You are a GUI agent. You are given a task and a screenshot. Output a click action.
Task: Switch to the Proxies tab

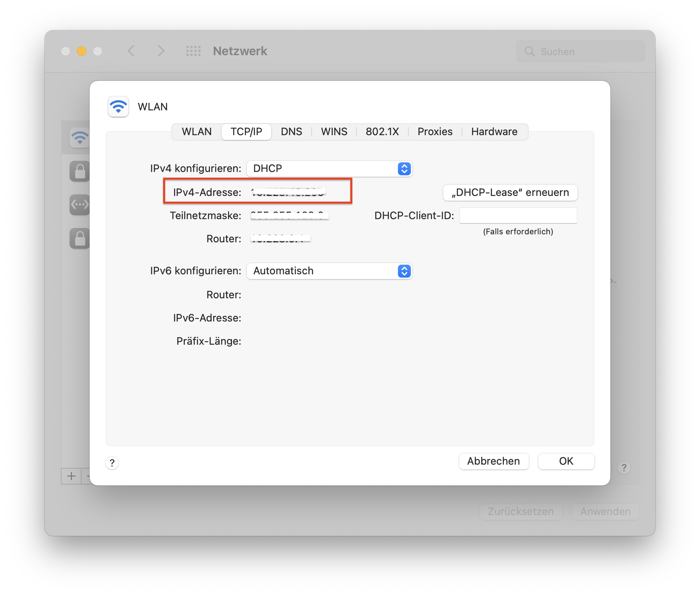pyautogui.click(x=435, y=132)
